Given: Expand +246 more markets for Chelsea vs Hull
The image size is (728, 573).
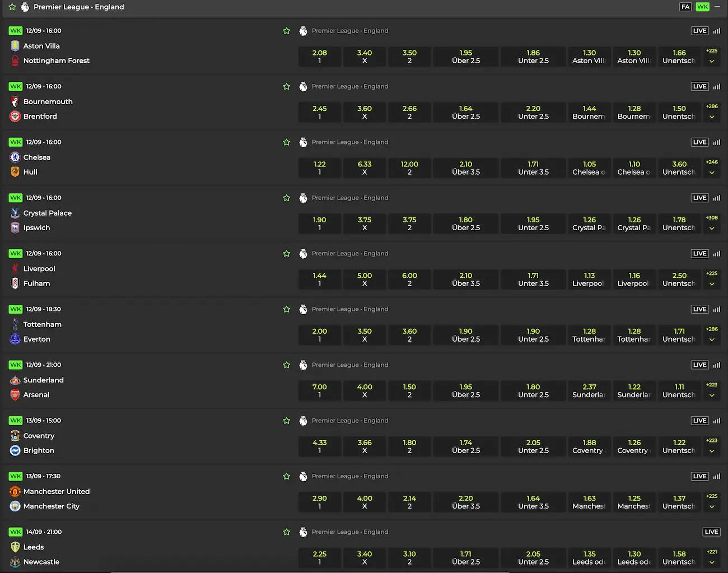Looking at the screenshot, I should point(712,167).
